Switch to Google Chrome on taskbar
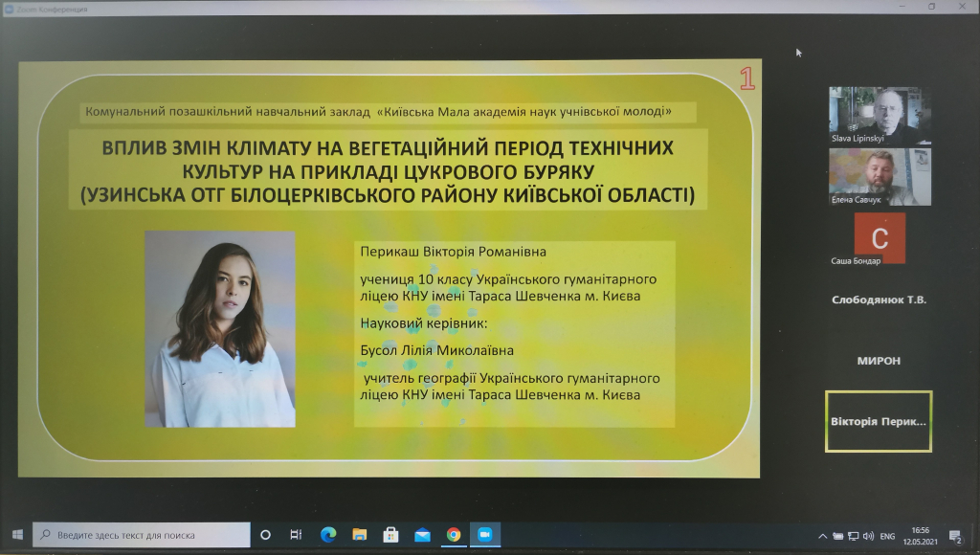The image size is (980, 555). (454, 535)
